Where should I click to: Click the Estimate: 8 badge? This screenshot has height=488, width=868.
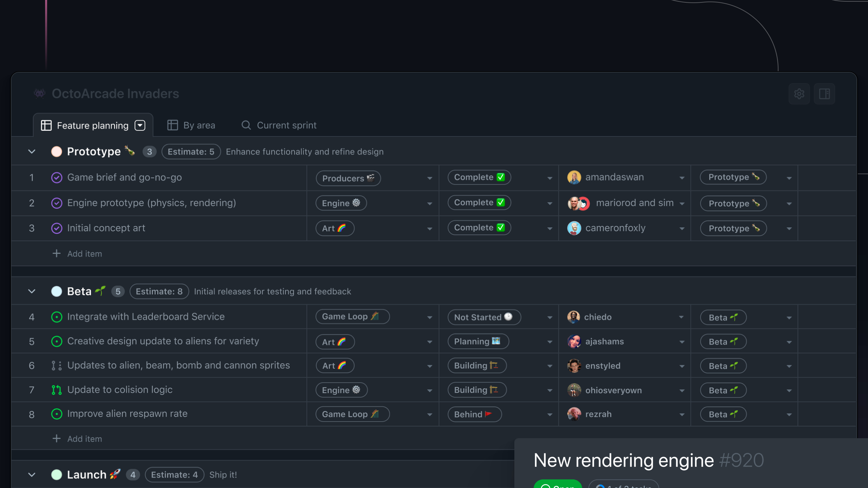tap(159, 291)
